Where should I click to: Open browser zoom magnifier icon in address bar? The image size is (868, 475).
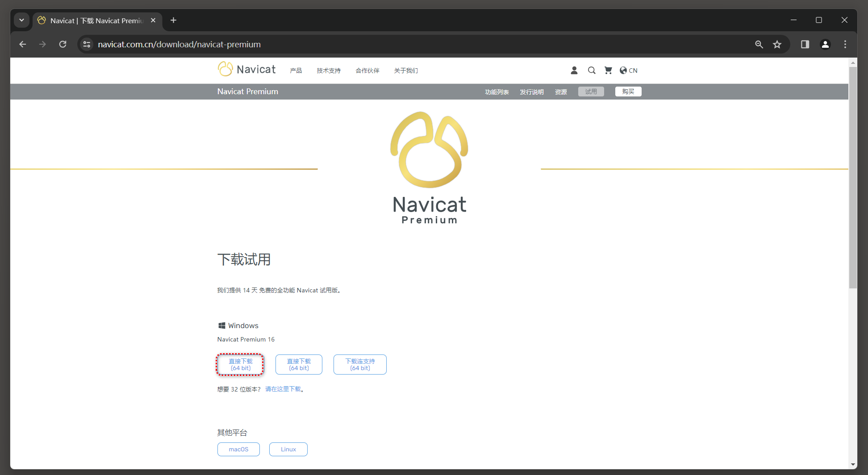(x=759, y=44)
